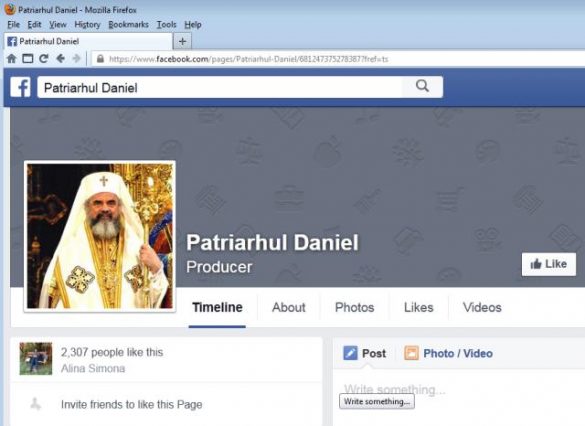Click the Facebook logo icon
Viewport: 585px width, 426px height.
click(x=21, y=87)
